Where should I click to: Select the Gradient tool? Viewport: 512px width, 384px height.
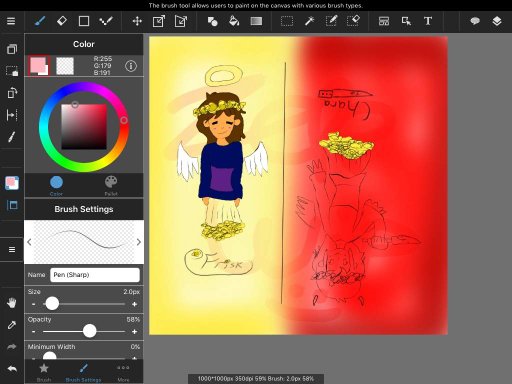256,21
